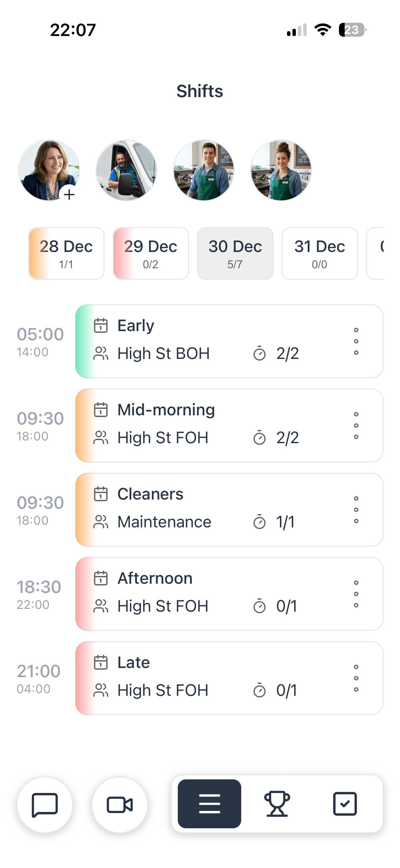Tap the male barista avatar
The height and width of the screenshot is (868, 400).
point(204,170)
